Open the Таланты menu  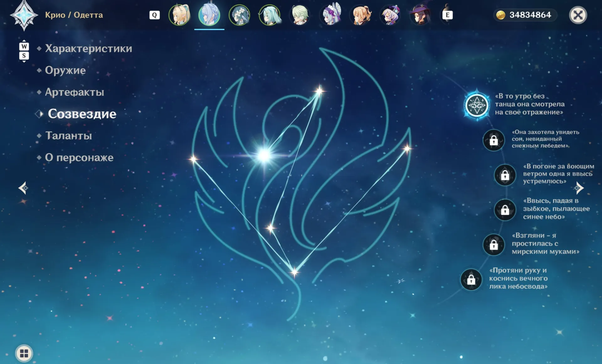68,136
